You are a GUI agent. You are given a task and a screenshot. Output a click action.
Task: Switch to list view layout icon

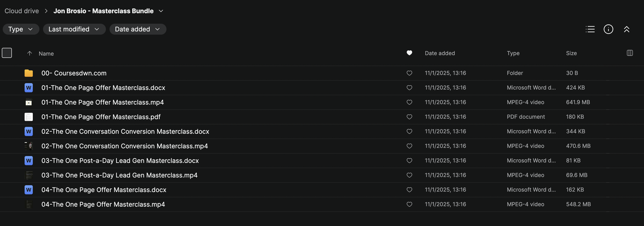(590, 29)
